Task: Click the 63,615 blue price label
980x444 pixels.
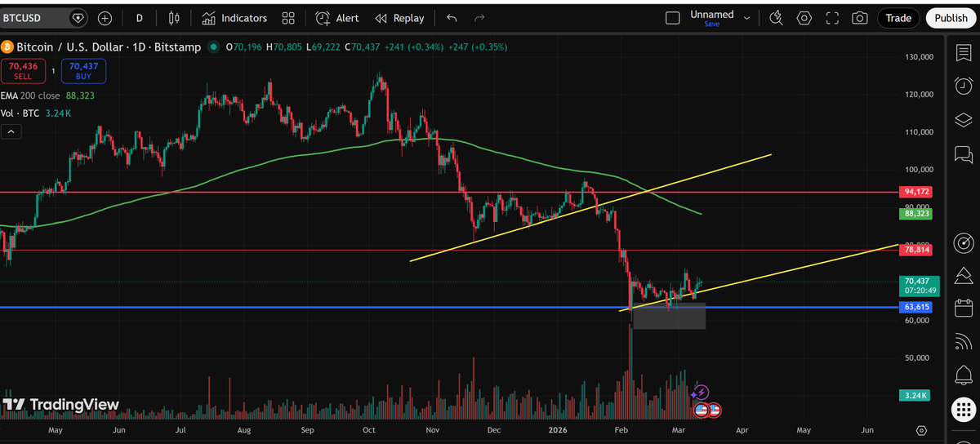Action: tap(915, 307)
